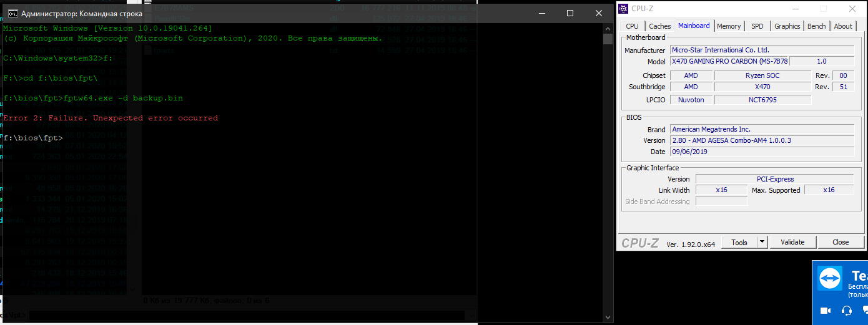Click the Link Width x16 field
Image resolution: width=868 pixels, height=325 pixels.
coord(721,190)
